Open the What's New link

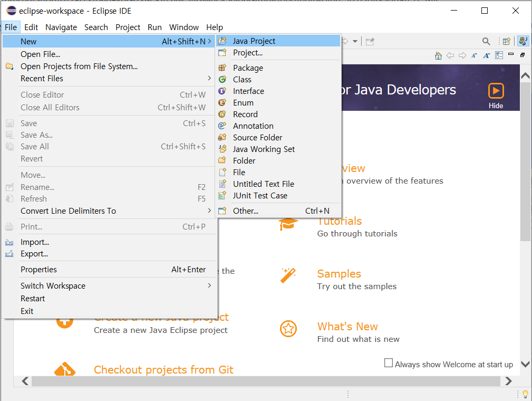(347, 326)
